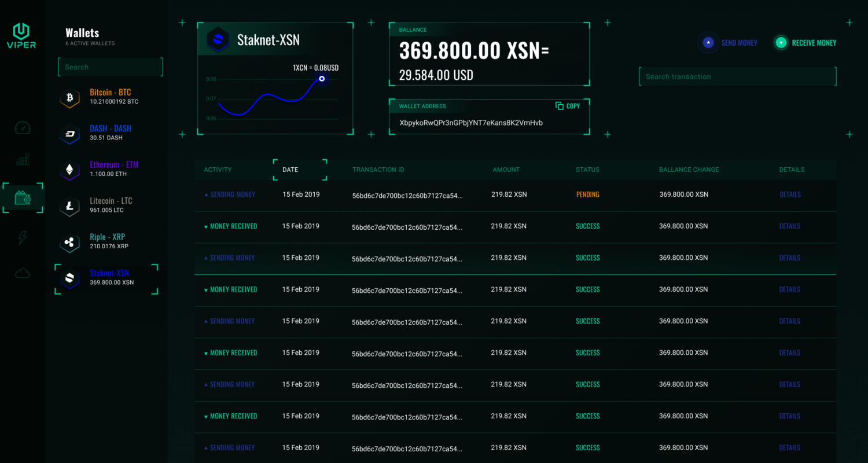Select the Ethereum - ETM wallet

pyautogui.click(x=107, y=169)
